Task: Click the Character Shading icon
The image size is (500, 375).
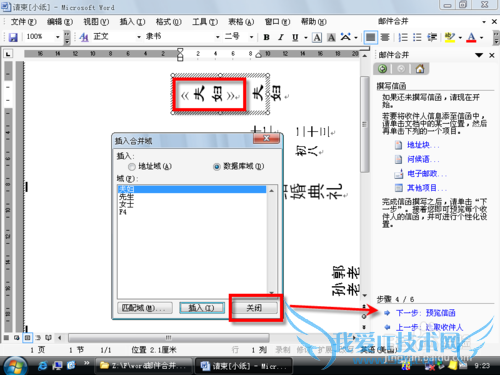Action: [x=331, y=37]
